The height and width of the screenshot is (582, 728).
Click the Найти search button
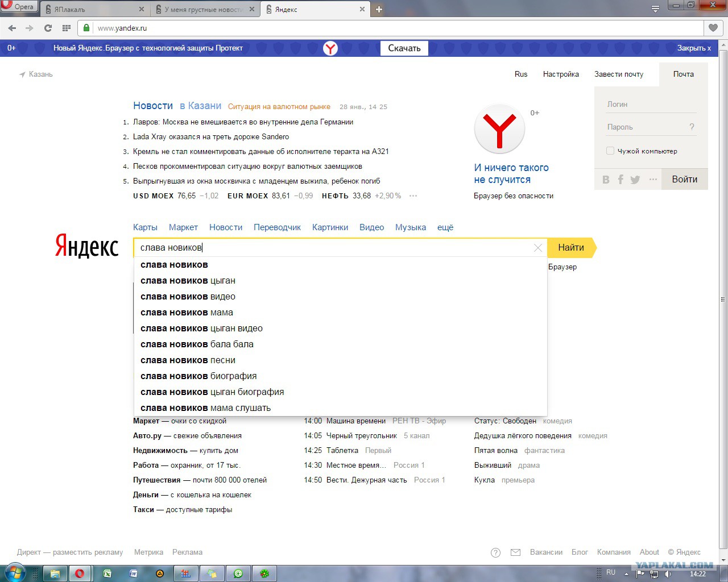pyautogui.click(x=572, y=248)
